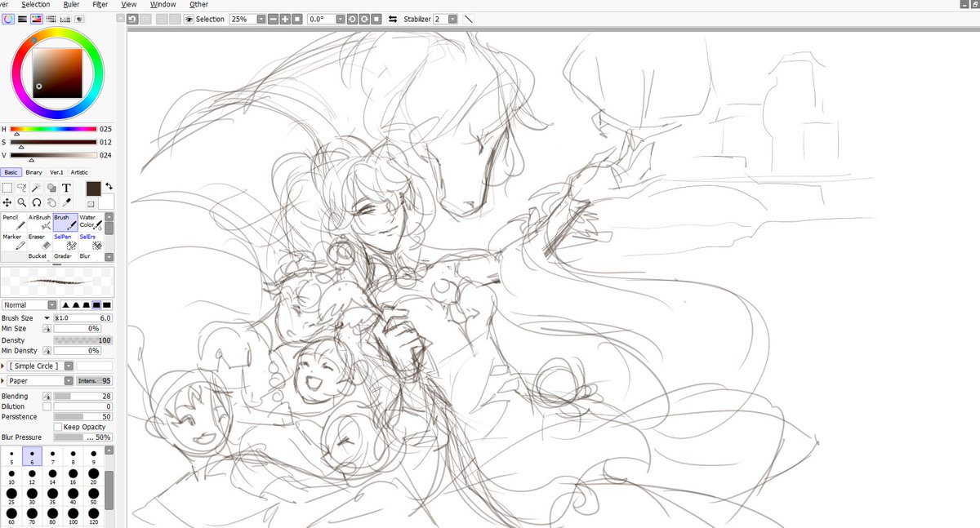The height and width of the screenshot is (528, 980).
Task: Select the Pencil tool
Action: point(14,221)
